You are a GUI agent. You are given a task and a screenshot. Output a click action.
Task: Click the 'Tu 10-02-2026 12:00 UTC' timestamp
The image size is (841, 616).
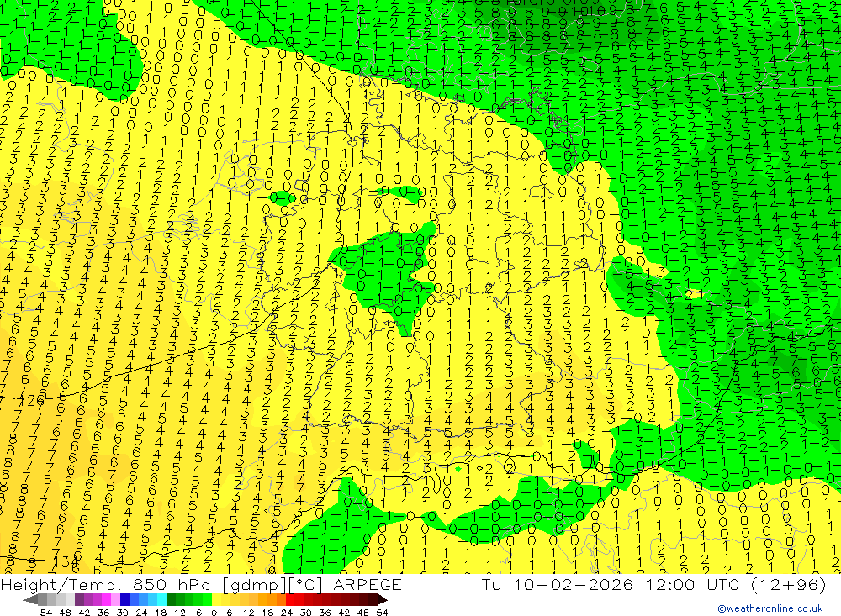(x=611, y=584)
